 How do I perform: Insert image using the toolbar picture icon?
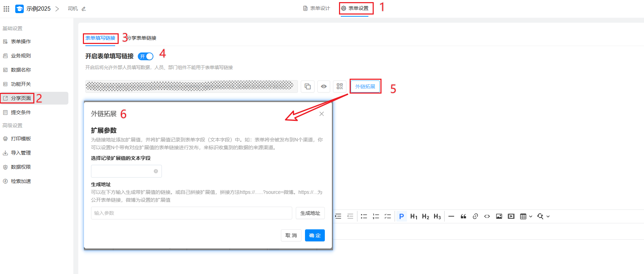pyautogui.click(x=499, y=216)
